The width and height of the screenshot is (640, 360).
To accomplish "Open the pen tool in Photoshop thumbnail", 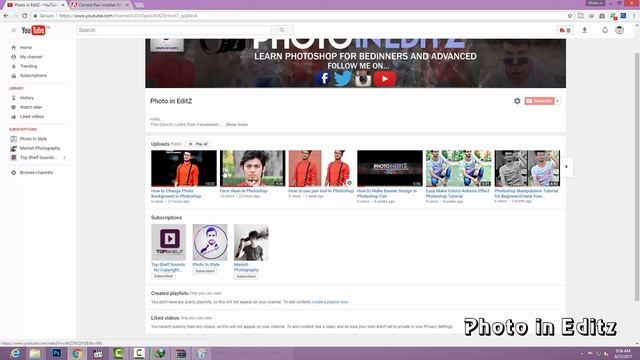I will 321,168.
